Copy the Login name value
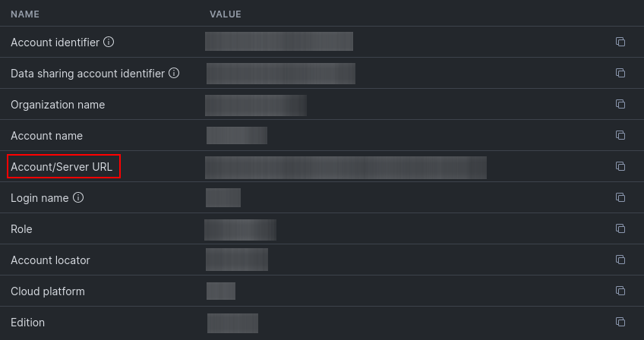Image resolution: width=644 pixels, height=340 pixels. point(620,197)
